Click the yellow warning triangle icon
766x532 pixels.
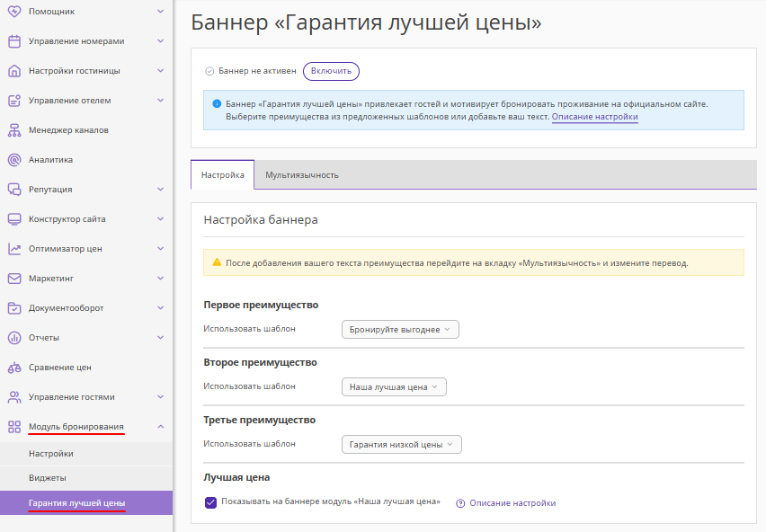[217, 262]
